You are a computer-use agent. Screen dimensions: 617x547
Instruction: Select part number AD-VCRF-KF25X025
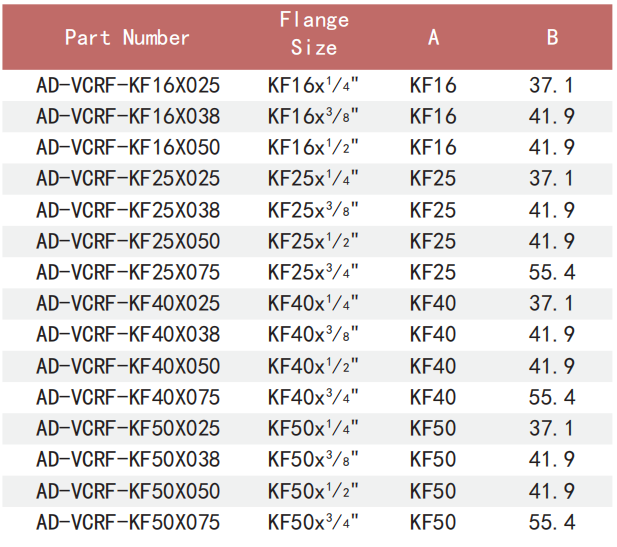tap(128, 179)
